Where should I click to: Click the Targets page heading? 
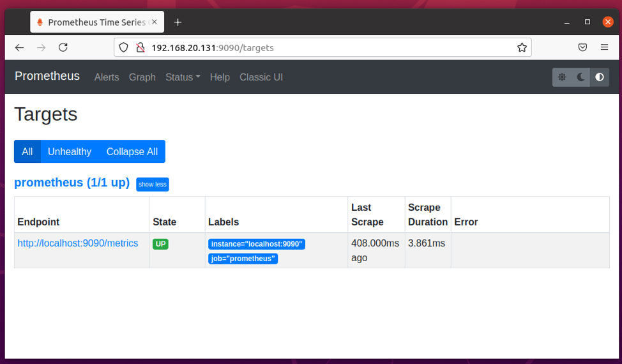click(45, 114)
